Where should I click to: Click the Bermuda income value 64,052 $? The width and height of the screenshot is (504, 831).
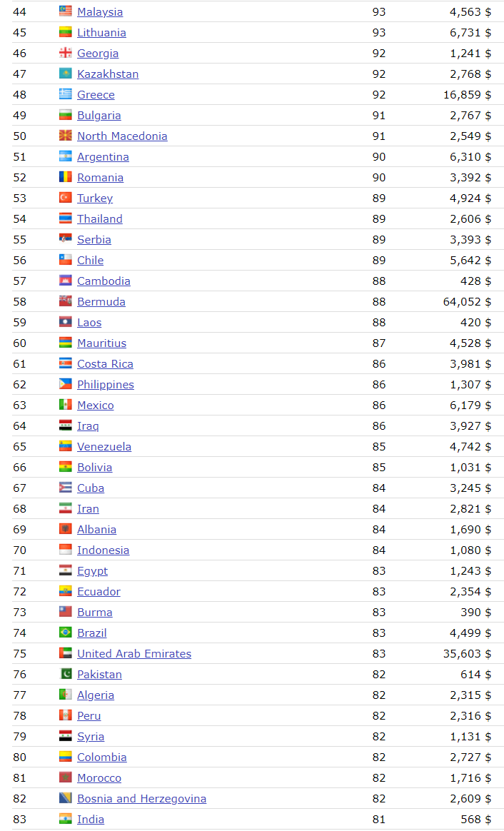point(467,302)
